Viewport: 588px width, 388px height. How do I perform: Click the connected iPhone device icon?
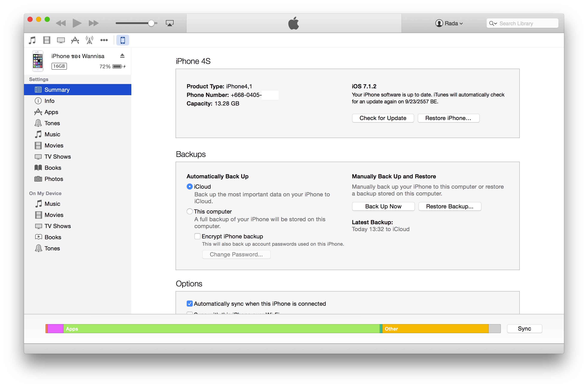(123, 40)
